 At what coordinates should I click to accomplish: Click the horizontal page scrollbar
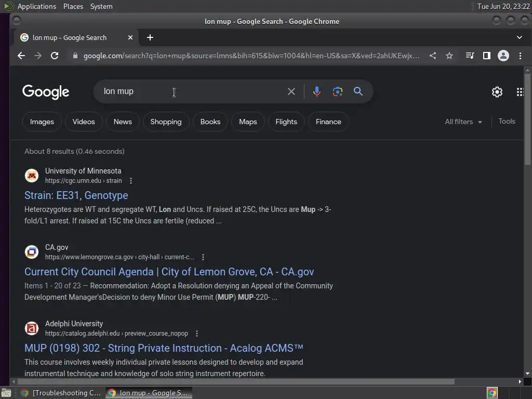click(x=235, y=382)
